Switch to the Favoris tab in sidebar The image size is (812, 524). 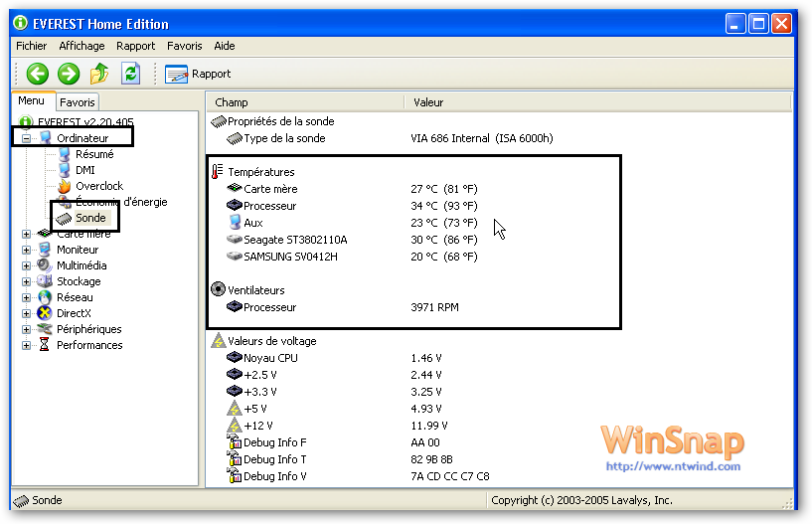click(x=78, y=102)
